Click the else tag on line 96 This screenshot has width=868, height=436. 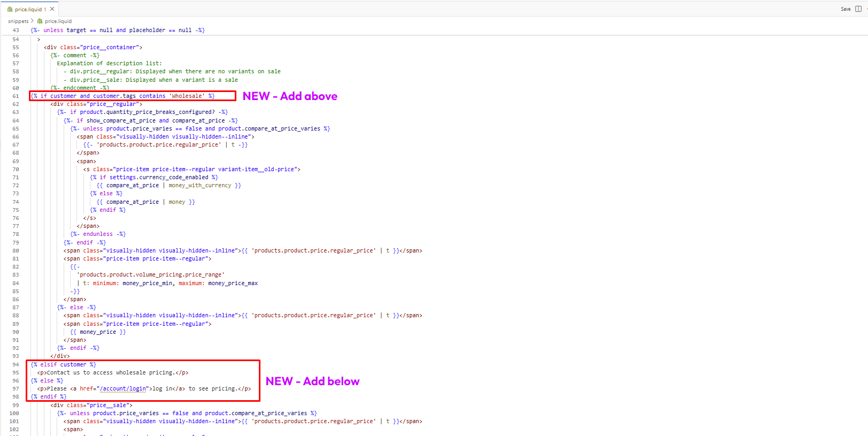pos(47,380)
